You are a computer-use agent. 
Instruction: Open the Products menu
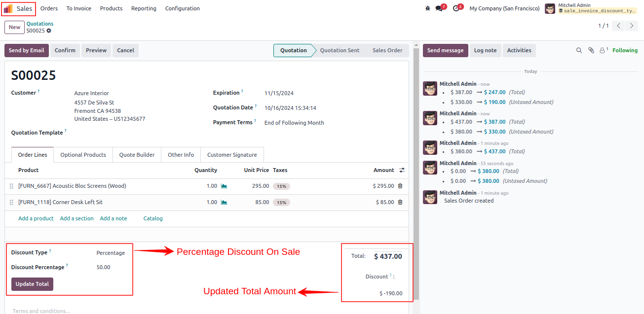click(111, 8)
